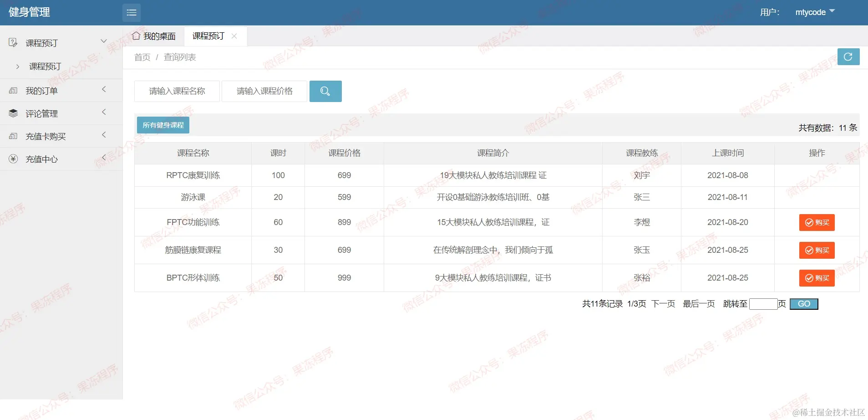868x420 pixels.
Task: Click the 首页 breadcrumb link
Action: point(142,57)
